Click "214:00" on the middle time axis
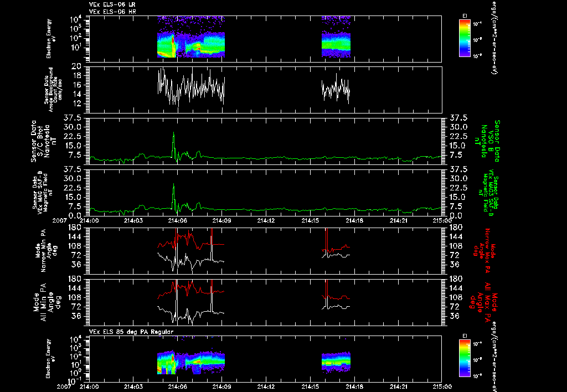The image size is (567, 392). pos(89,220)
